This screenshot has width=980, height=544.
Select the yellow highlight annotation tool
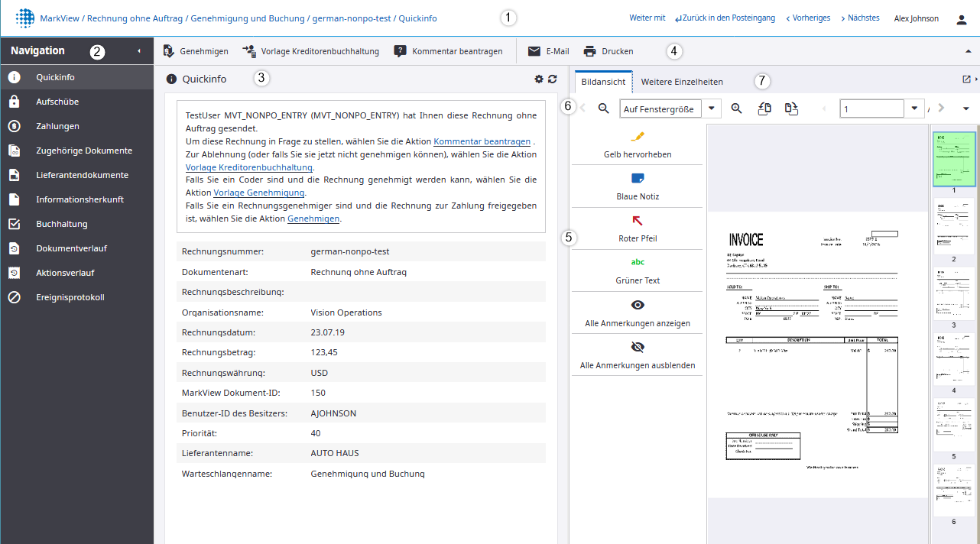pyautogui.click(x=637, y=144)
